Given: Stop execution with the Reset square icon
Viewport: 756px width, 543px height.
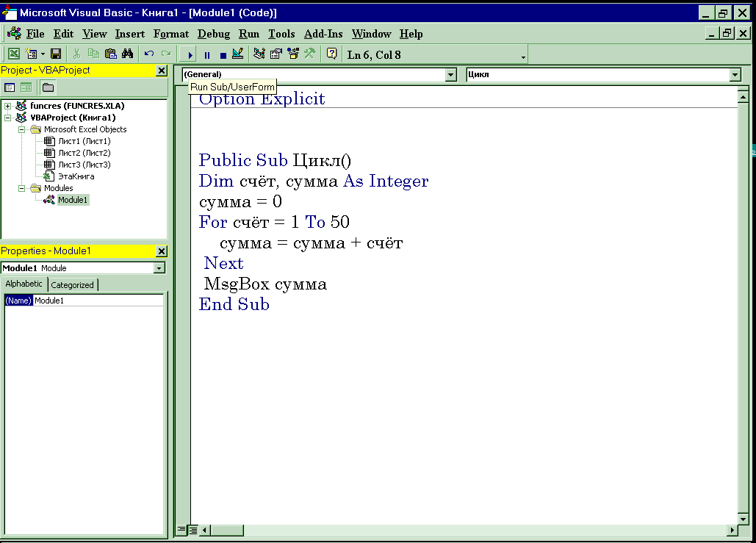Looking at the screenshot, I should [223, 55].
